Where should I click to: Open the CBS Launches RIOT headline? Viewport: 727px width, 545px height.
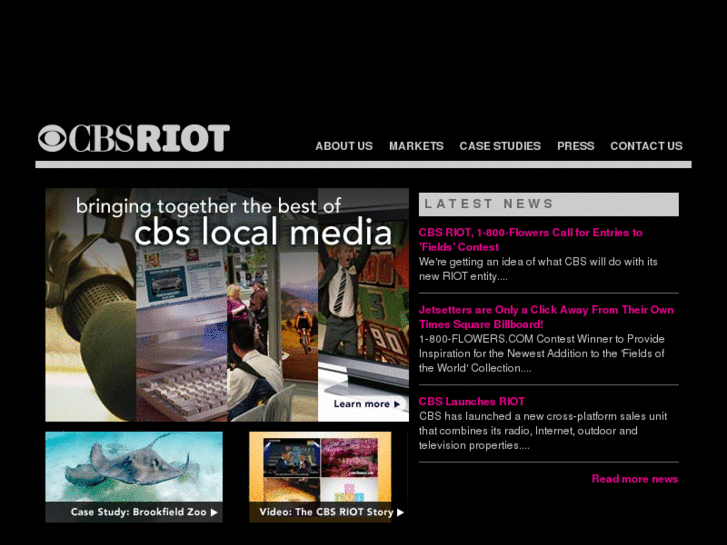click(472, 402)
